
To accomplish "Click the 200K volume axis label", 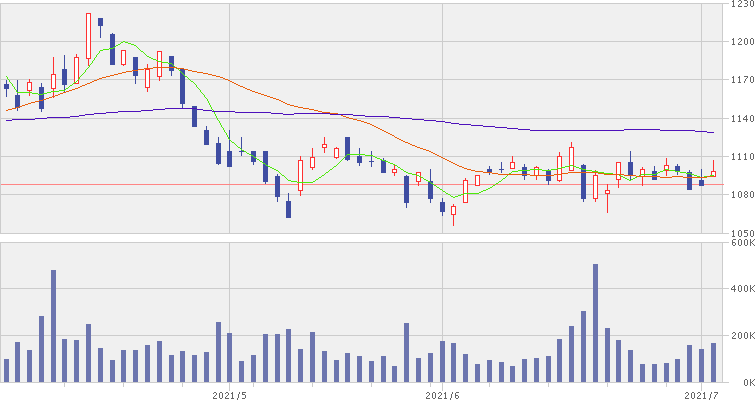I will pyautogui.click(x=741, y=336).
